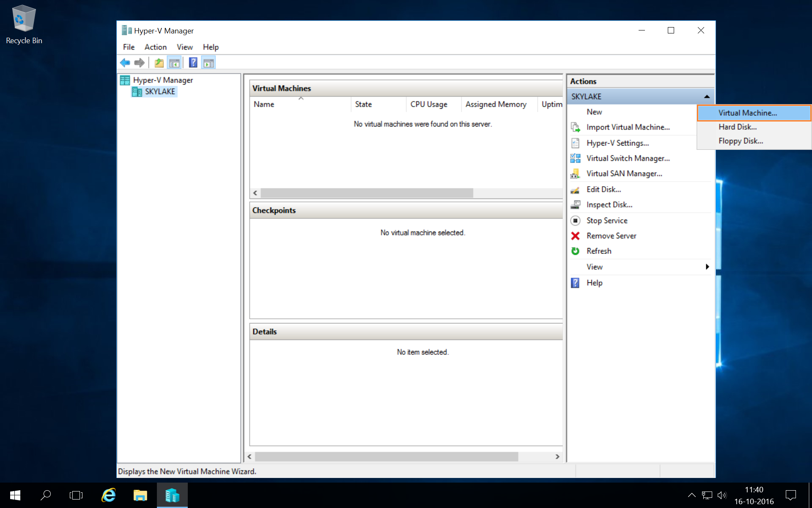Click Virtual Machines list scroll left arrow
This screenshot has width=812, height=508.
(255, 193)
